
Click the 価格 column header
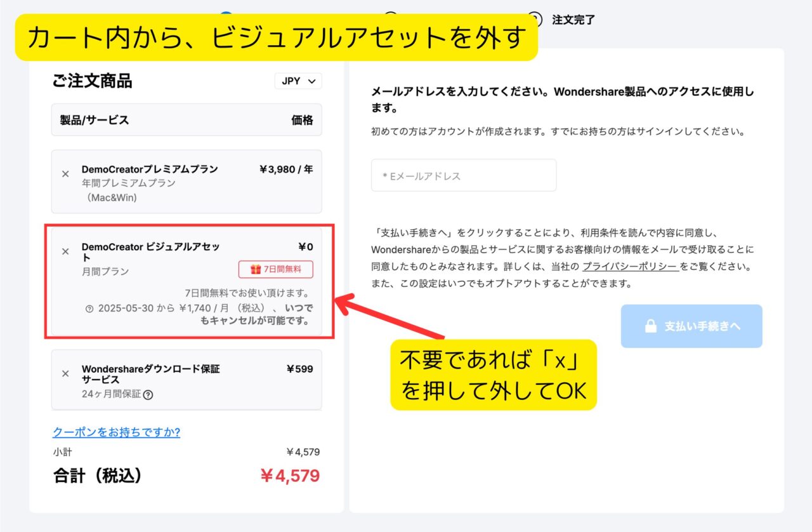click(302, 120)
